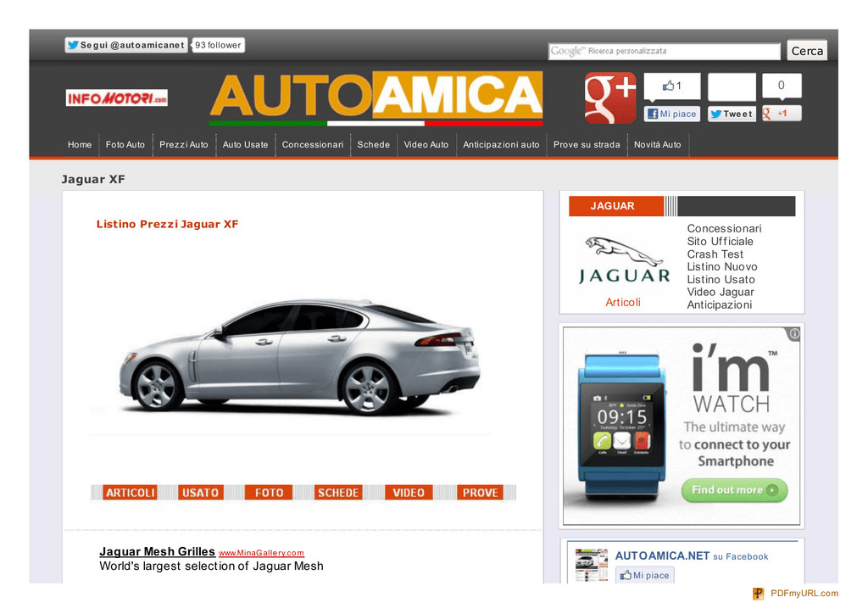The image size is (868, 614).
Task: Click the InfoMotori.com logo
Action: pos(117,98)
